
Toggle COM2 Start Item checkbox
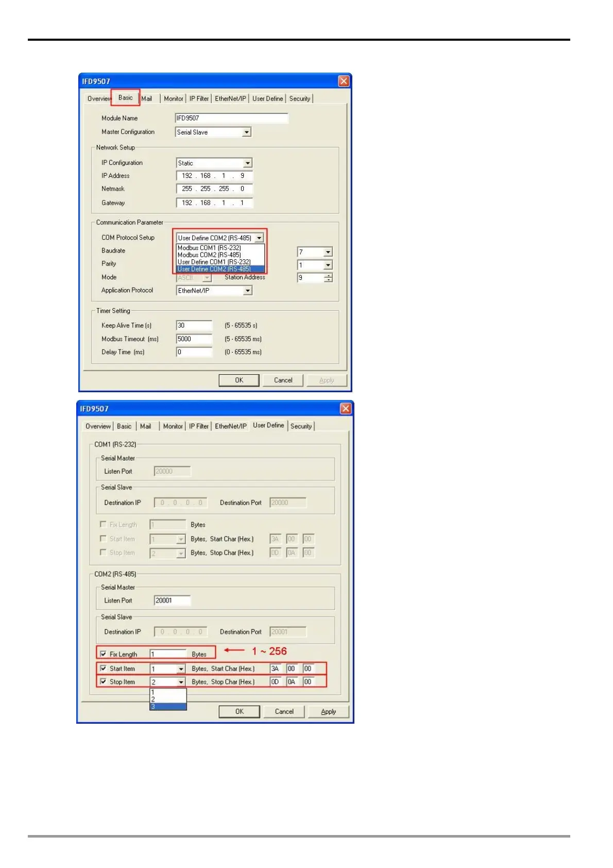coord(103,669)
